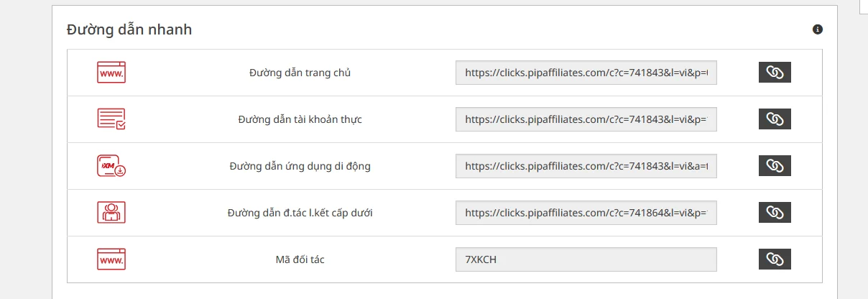Copy the Đường dẫn tài khoản thực link
The width and height of the screenshot is (868, 299).
click(775, 119)
